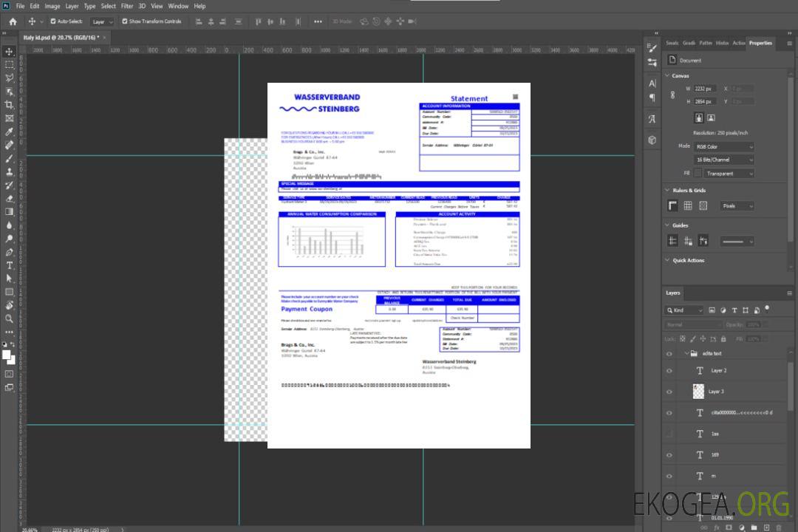The image size is (798, 532).
Task: Open the Filter menu
Action: [127, 6]
